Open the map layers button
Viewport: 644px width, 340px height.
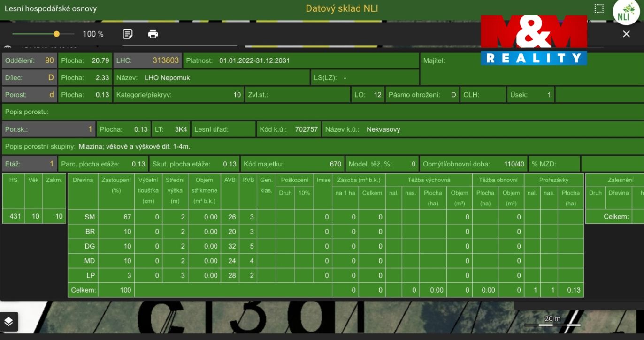[x=9, y=321]
